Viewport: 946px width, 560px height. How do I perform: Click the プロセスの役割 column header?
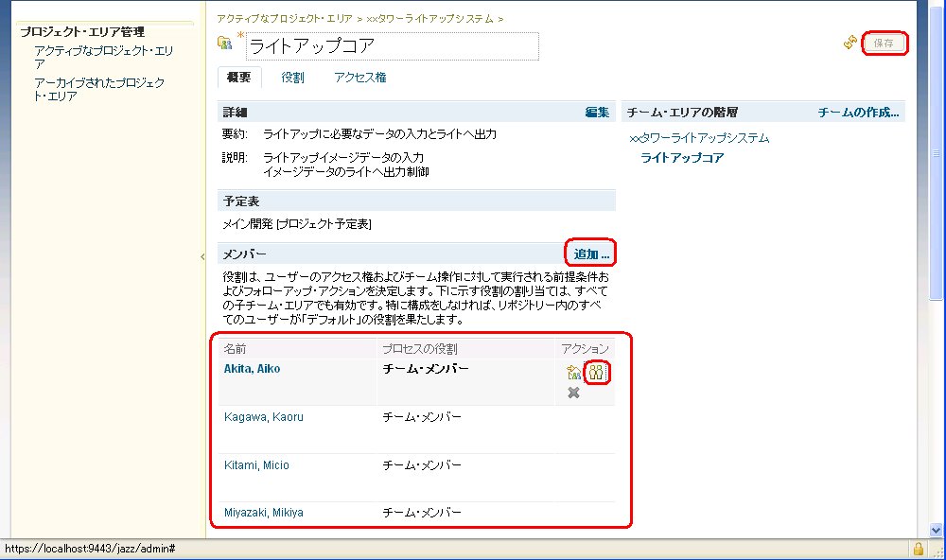pos(420,349)
